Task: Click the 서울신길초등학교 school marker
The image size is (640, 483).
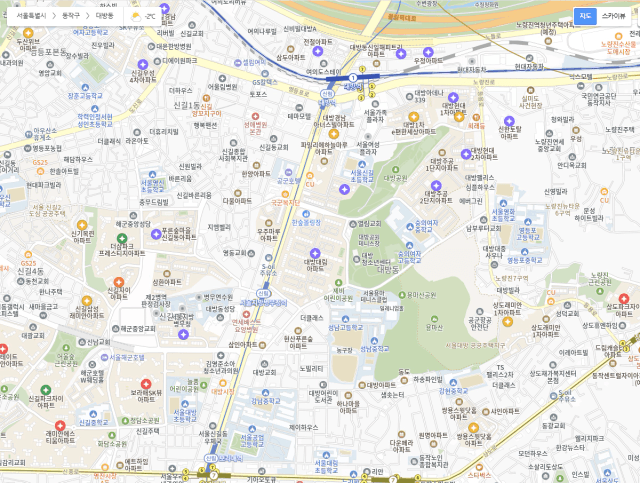Action: 361,165
